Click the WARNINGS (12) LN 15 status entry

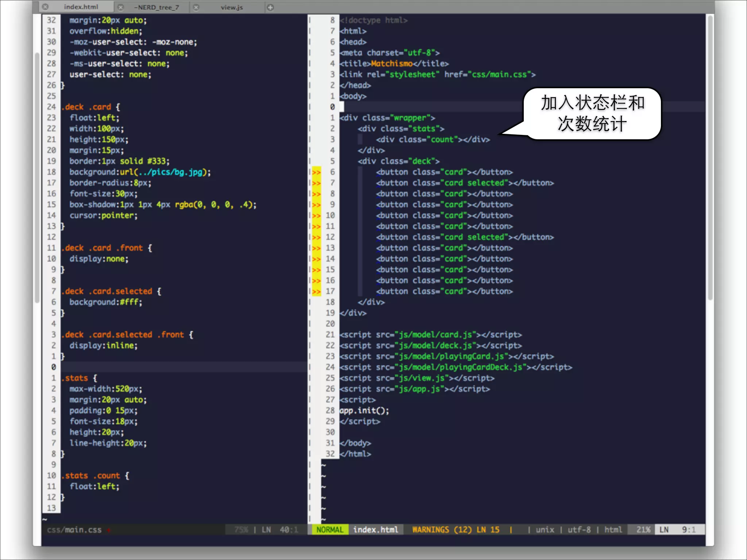click(456, 530)
